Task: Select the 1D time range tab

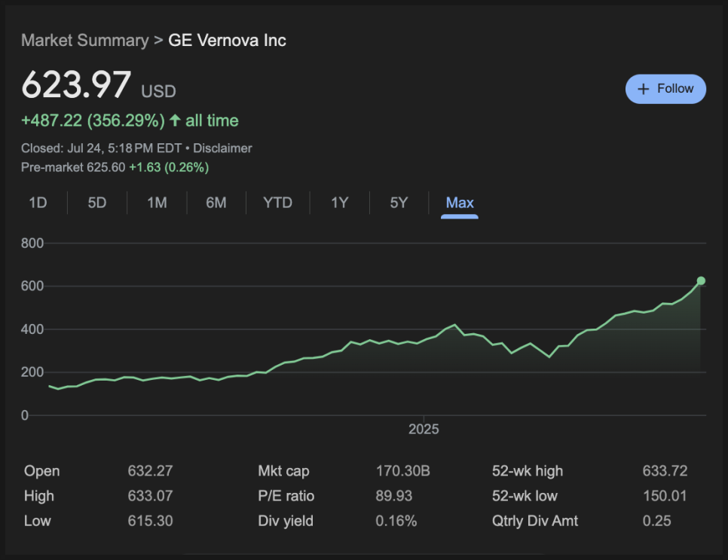Action: click(38, 203)
